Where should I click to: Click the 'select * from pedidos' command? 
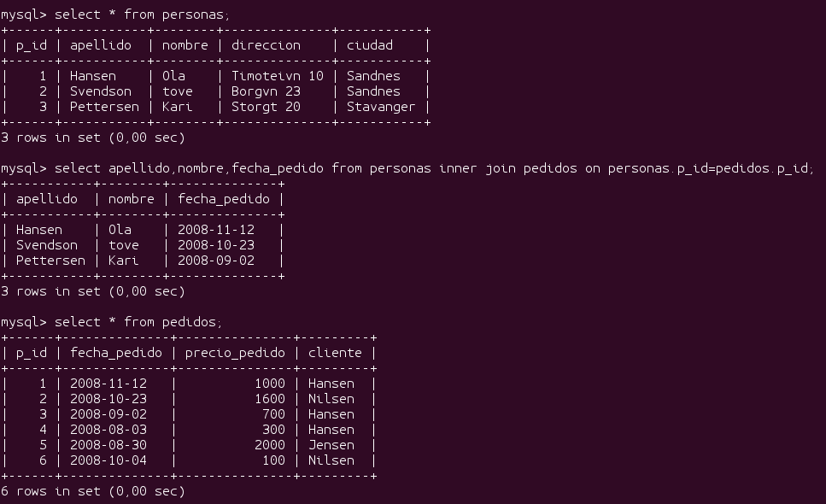[112, 322]
